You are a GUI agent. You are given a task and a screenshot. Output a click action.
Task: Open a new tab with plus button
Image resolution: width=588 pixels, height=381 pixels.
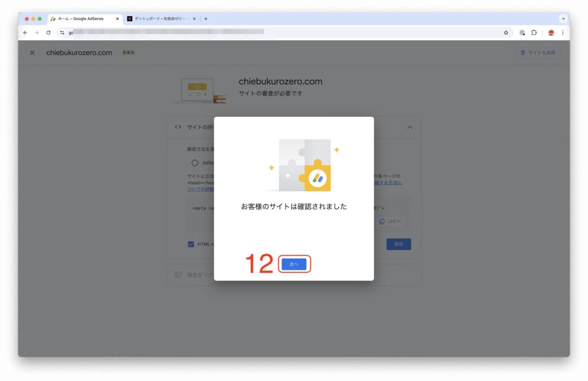[x=206, y=19]
